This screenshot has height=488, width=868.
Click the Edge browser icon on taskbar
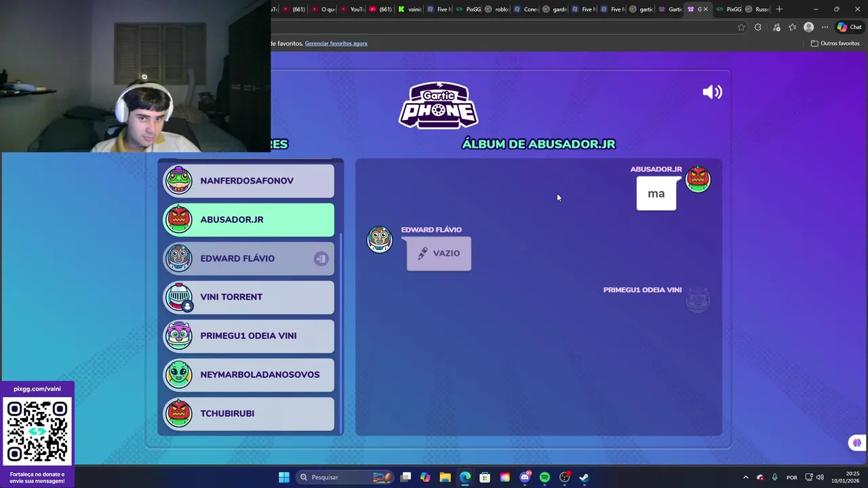pos(465,477)
